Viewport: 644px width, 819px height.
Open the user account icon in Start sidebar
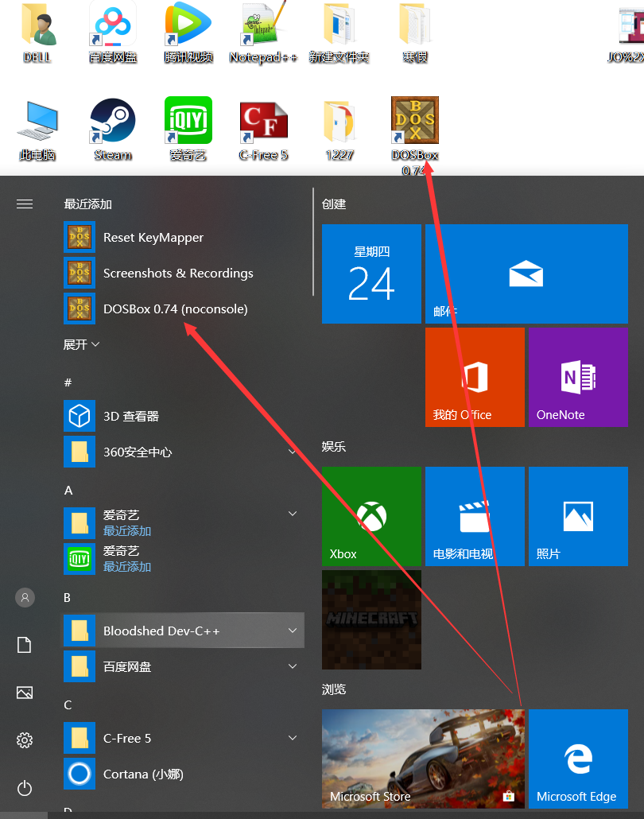coord(25,597)
